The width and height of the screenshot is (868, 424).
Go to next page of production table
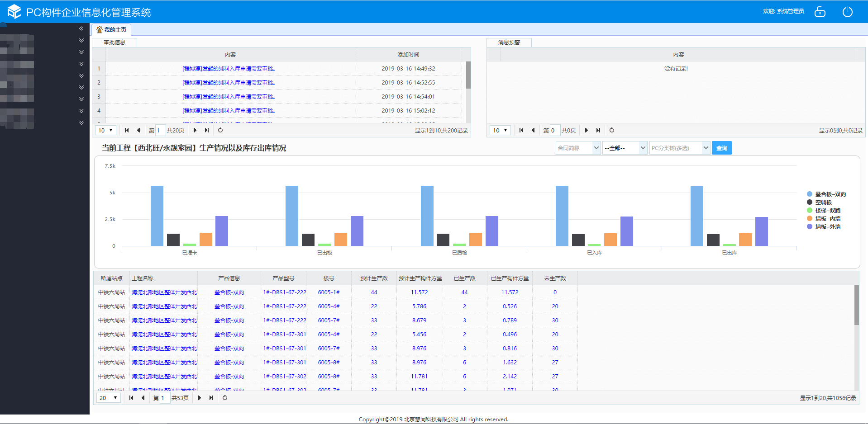pos(200,398)
